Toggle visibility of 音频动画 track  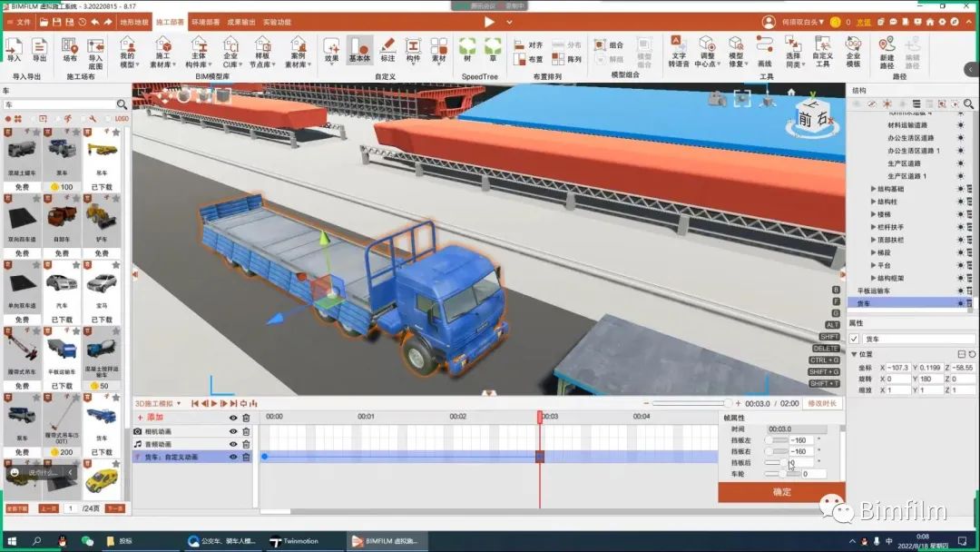[233, 444]
